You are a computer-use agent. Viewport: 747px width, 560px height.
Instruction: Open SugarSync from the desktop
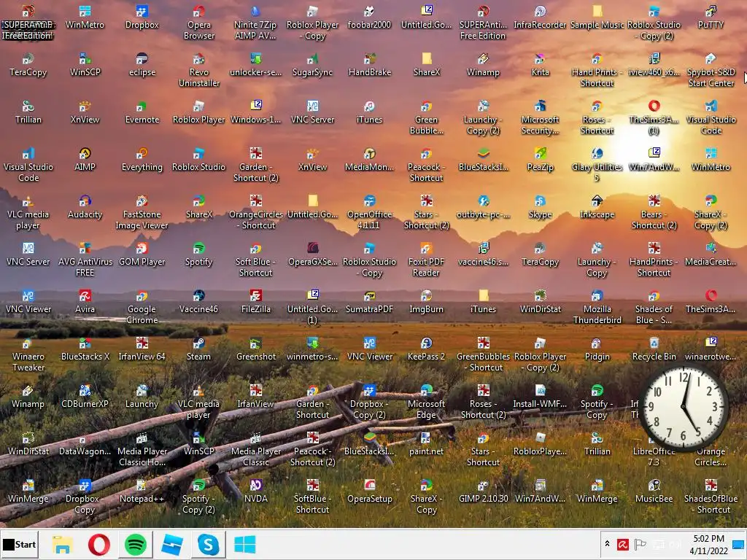coord(312,65)
